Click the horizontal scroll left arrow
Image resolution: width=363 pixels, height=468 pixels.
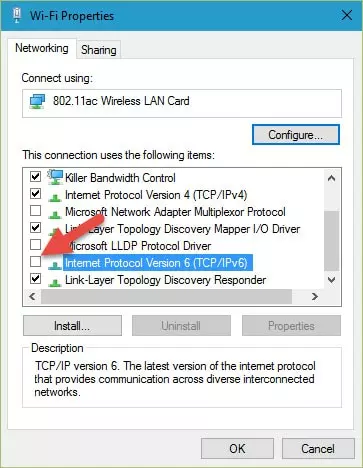tap(32, 296)
